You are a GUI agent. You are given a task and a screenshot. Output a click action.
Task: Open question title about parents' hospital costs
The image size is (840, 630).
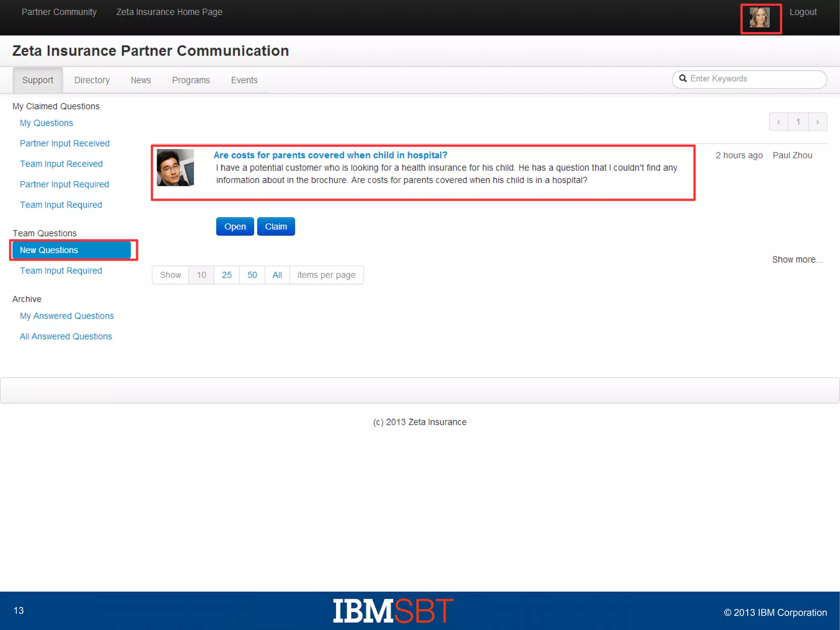[x=330, y=155]
